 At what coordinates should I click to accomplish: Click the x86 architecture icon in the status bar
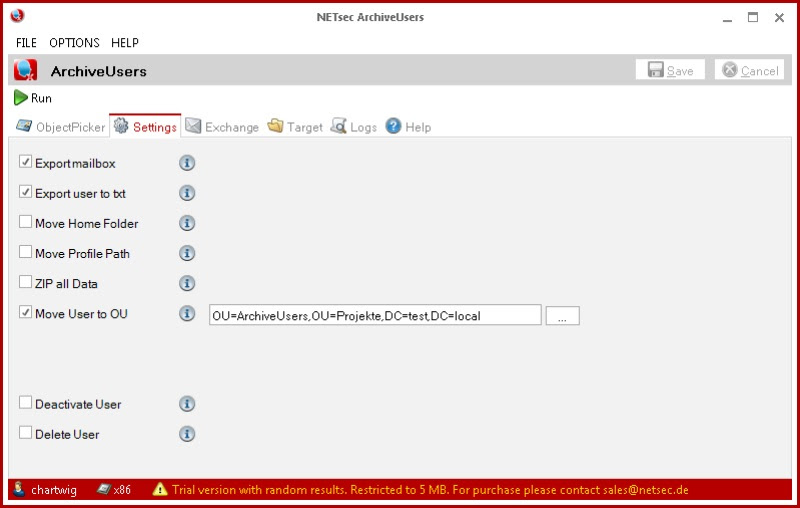(104, 489)
